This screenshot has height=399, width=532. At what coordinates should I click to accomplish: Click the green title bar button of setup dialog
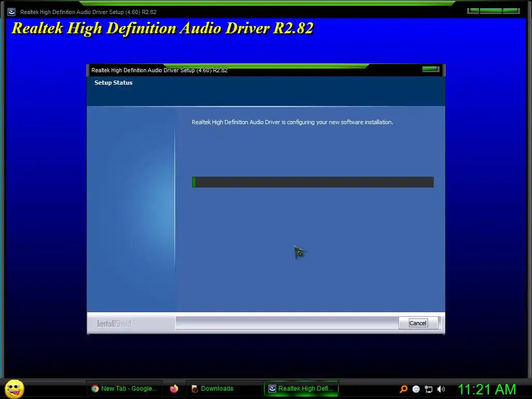pyautogui.click(x=431, y=69)
